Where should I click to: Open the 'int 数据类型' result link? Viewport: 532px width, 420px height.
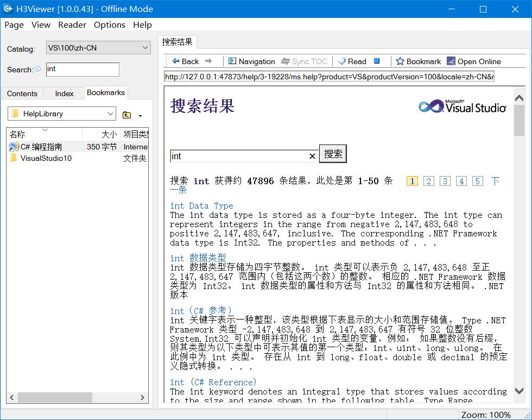[198, 258]
